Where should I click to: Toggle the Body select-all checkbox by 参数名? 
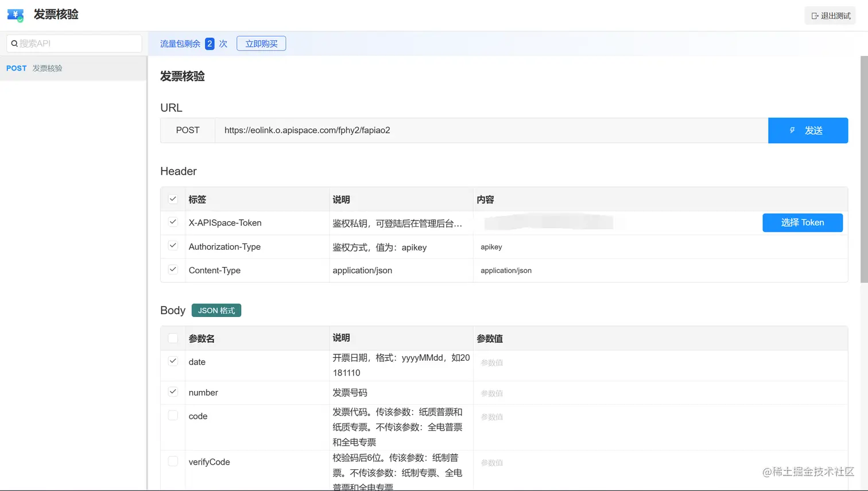point(173,338)
